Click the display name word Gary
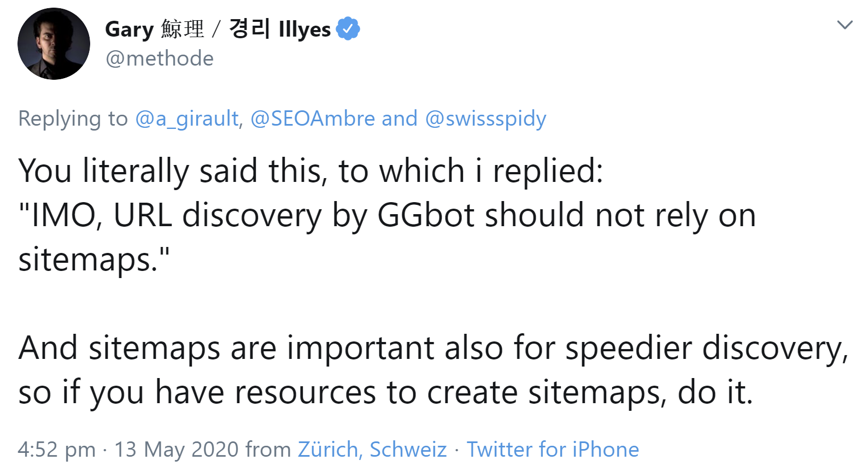This screenshot has width=868, height=472. 129,29
